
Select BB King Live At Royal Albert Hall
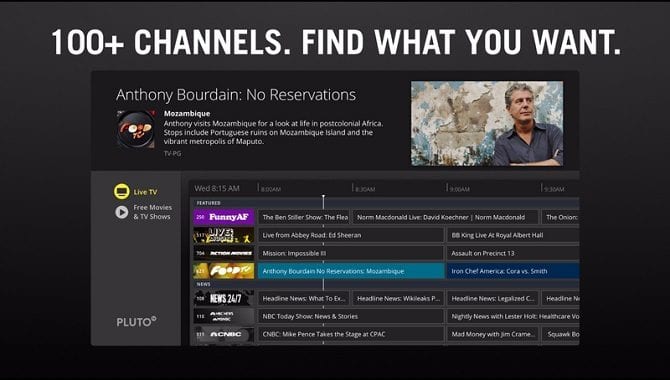[x=513, y=235]
